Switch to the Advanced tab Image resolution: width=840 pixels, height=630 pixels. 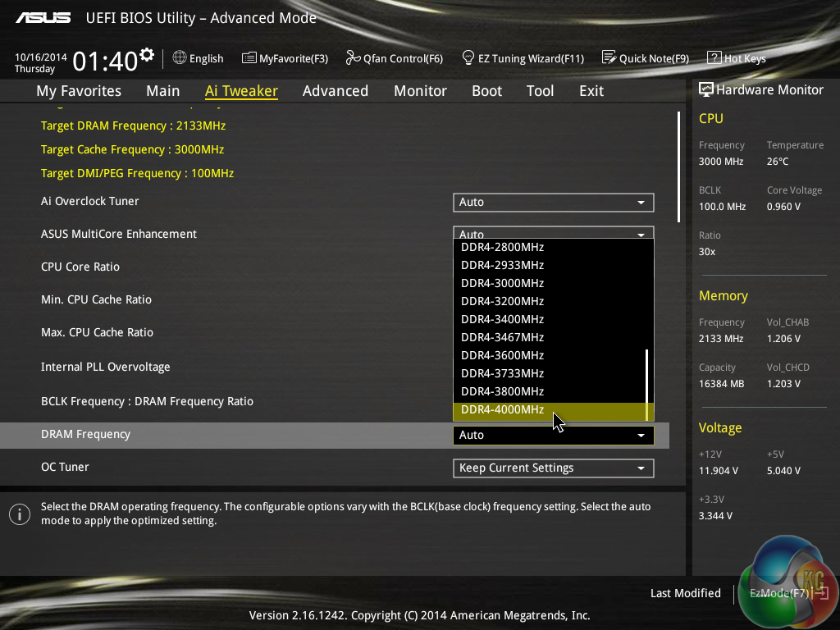tap(335, 91)
